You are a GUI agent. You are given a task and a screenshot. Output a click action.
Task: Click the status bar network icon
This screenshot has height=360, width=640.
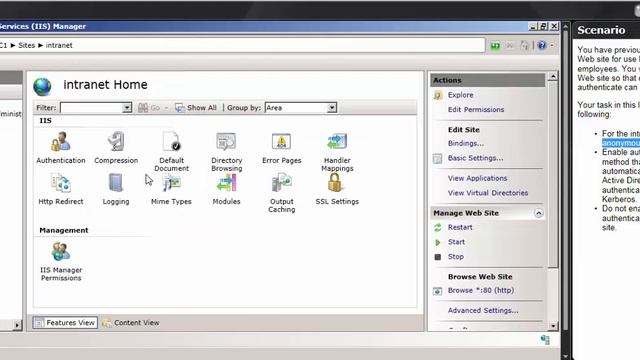click(545, 340)
